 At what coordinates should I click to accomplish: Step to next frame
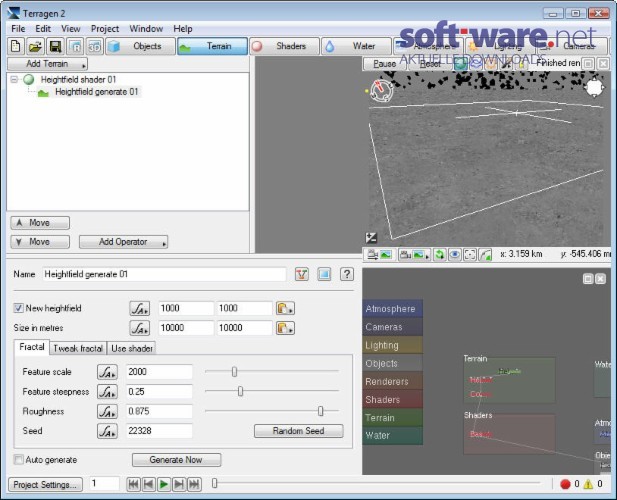point(179,484)
